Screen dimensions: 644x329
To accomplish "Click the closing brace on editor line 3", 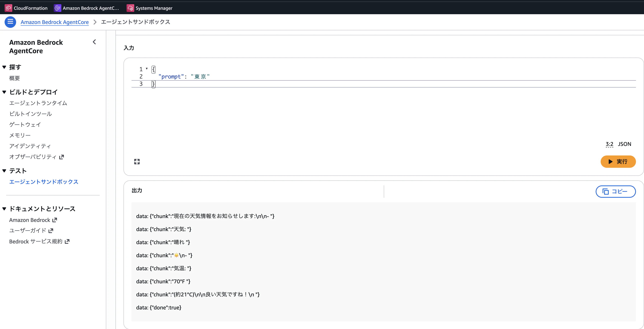I will pyautogui.click(x=153, y=84).
